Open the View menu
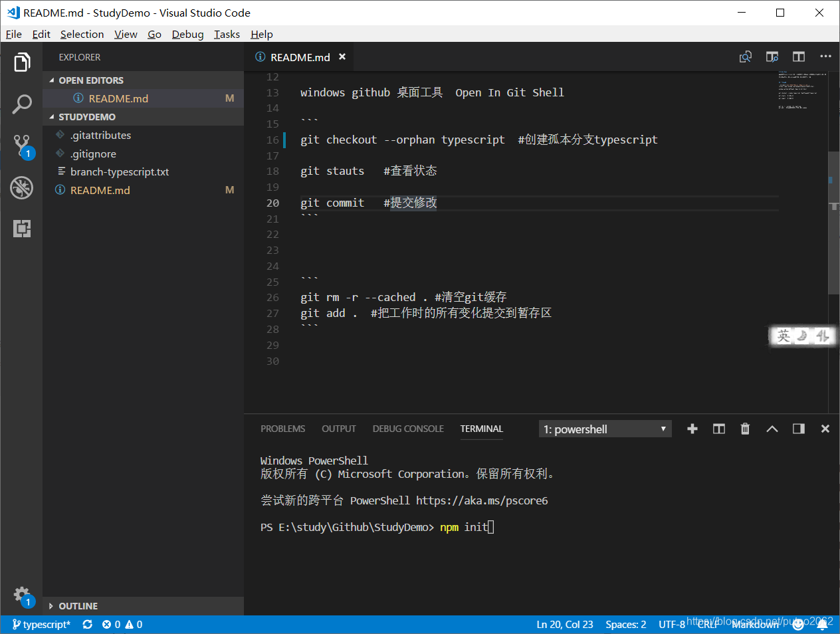840x634 pixels. 126,34
